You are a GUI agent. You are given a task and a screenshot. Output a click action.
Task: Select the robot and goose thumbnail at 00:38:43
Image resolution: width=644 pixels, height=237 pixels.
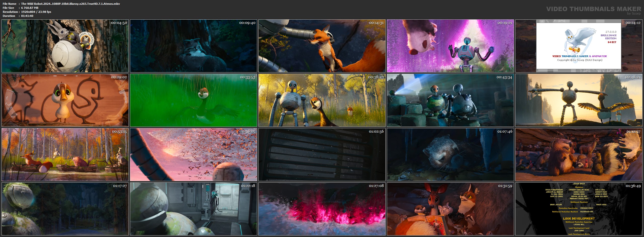pos(322,100)
